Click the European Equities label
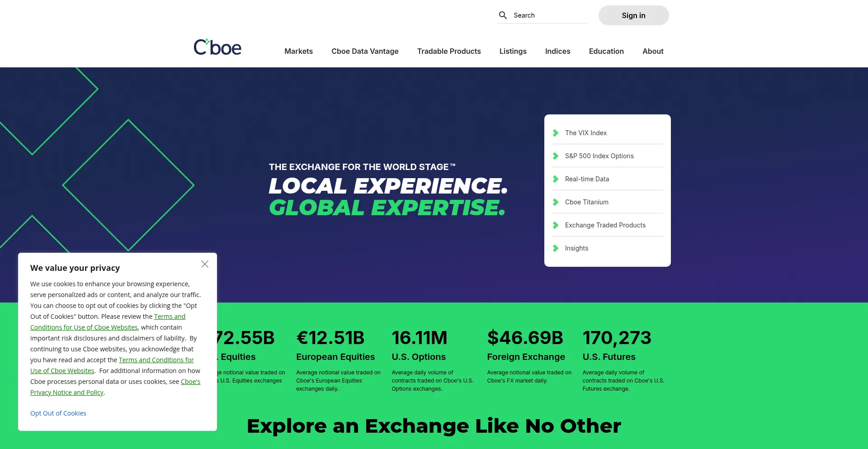The height and width of the screenshot is (449, 868). (335, 357)
